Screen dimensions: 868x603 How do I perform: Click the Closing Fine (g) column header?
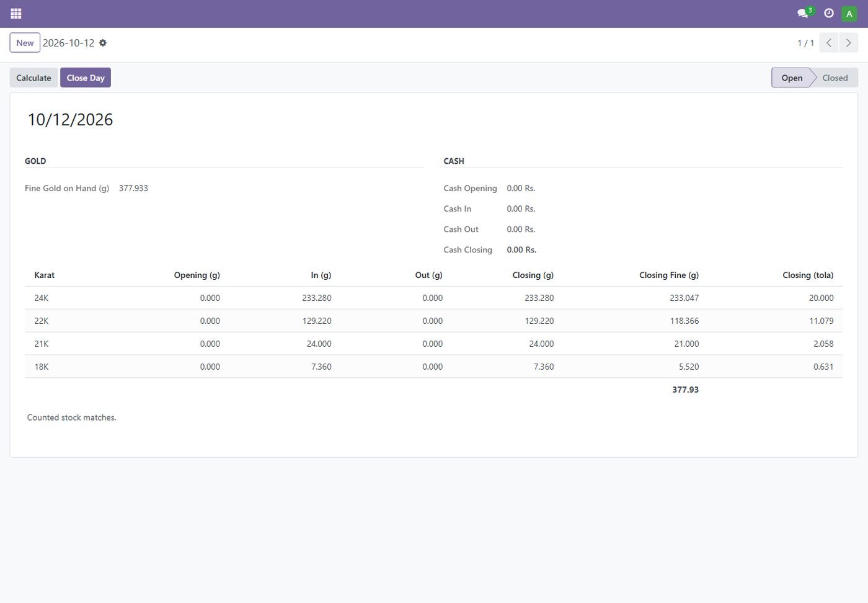tap(669, 275)
